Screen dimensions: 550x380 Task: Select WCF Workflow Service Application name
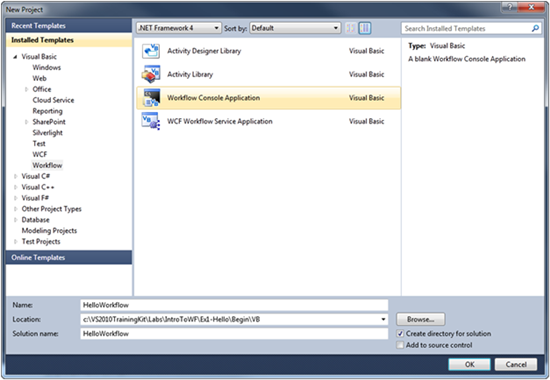220,121
